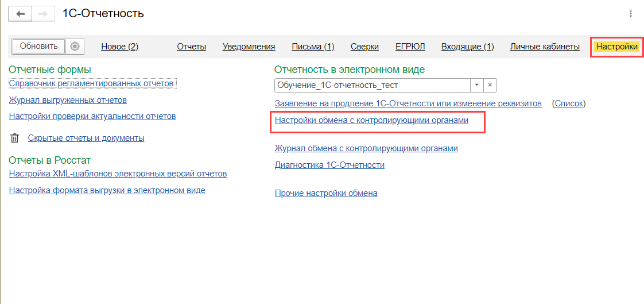The height and width of the screenshot is (304, 644).
Task: Switch to the Настройки tab
Action: coord(617,47)
